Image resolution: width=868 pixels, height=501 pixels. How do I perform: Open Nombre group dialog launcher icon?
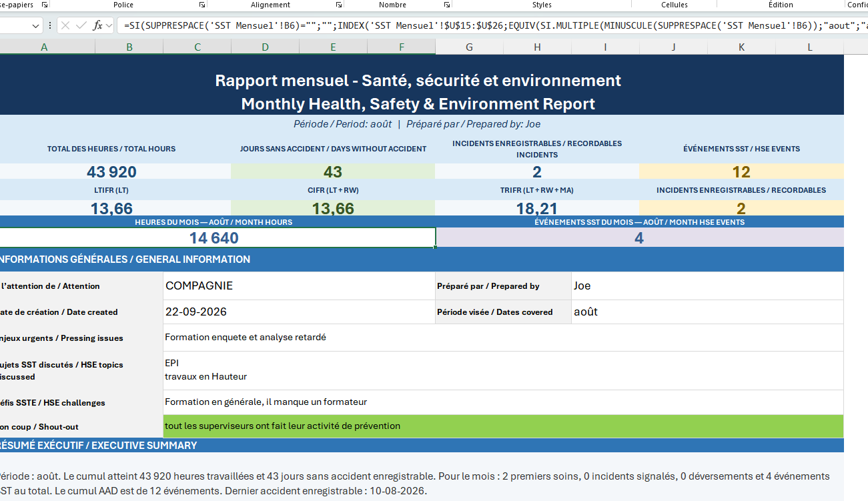point(447,5)
